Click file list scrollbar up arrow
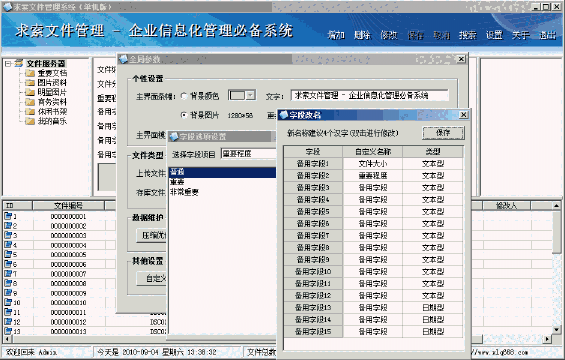The image size is (565, 360). coord(556,206)
